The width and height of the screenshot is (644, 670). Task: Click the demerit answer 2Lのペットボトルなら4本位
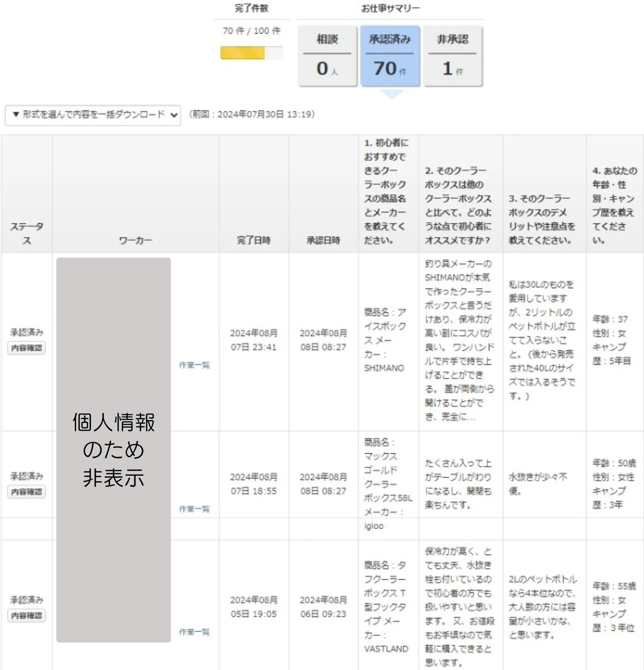click(543, 607)
